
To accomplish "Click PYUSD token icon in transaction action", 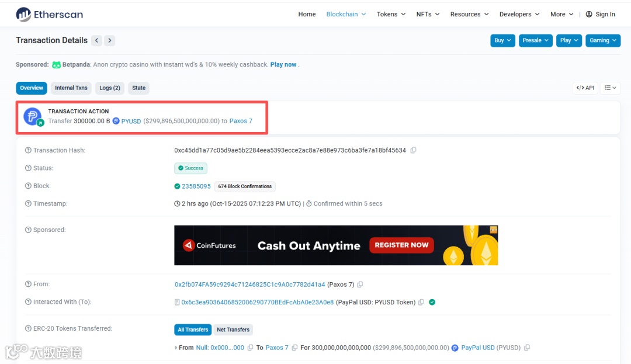I will [x=116, y=121].
